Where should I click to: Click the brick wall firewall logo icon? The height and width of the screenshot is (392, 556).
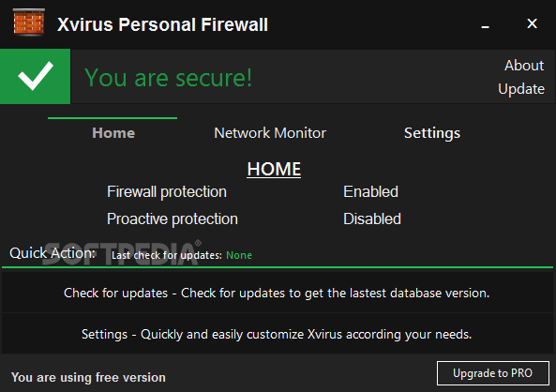point(29,23)
